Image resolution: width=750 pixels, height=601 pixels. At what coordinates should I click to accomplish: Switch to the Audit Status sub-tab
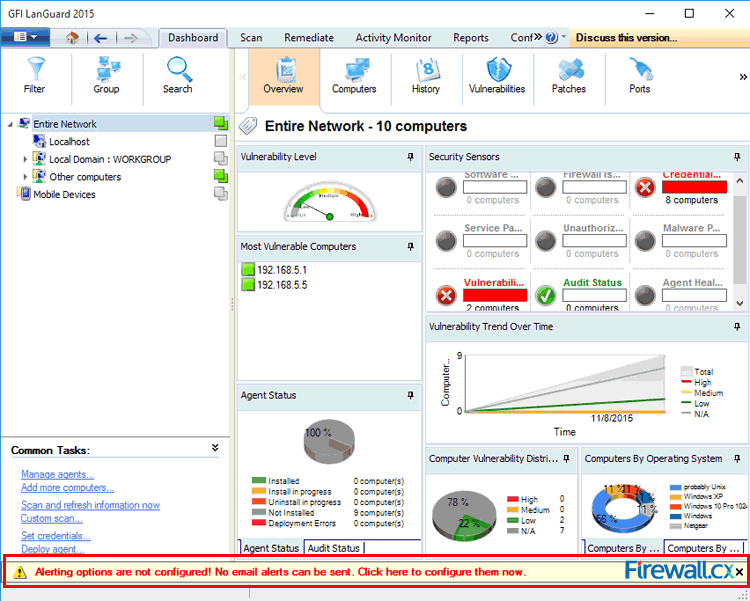click(x=333, y=548)
